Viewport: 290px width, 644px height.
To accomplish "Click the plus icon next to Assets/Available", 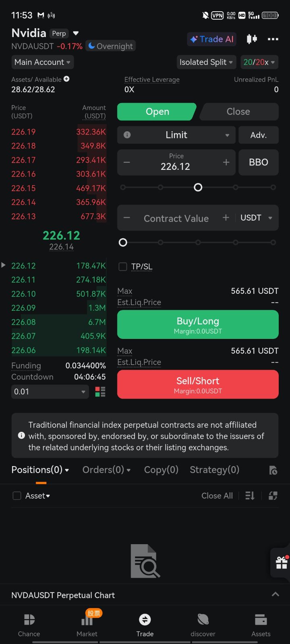I will point(66,79).
